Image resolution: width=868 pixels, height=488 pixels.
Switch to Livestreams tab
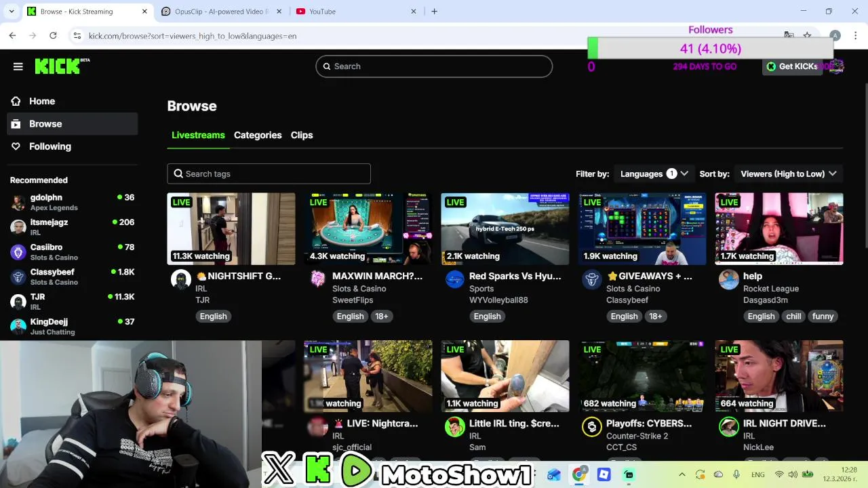pyautogui.click(x=198, y=135)
